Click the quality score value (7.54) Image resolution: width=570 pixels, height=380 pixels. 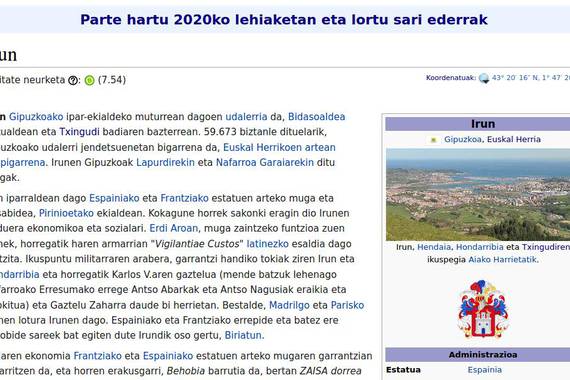112,80
